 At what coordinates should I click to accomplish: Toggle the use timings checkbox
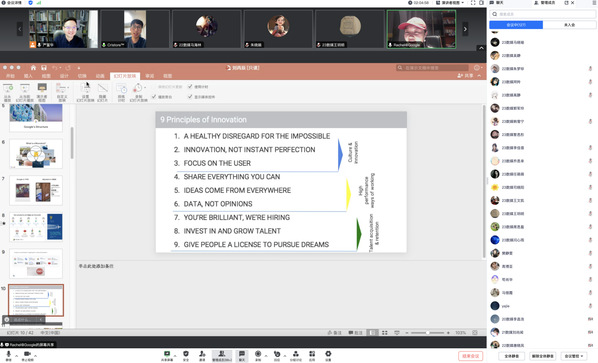pos(190,87)
